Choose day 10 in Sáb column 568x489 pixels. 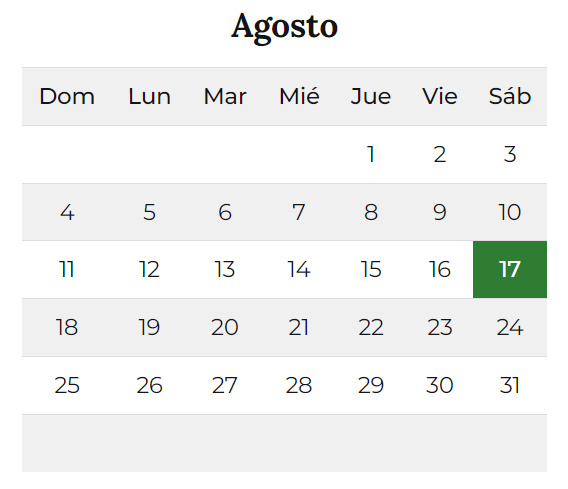(x=510, y=212)
